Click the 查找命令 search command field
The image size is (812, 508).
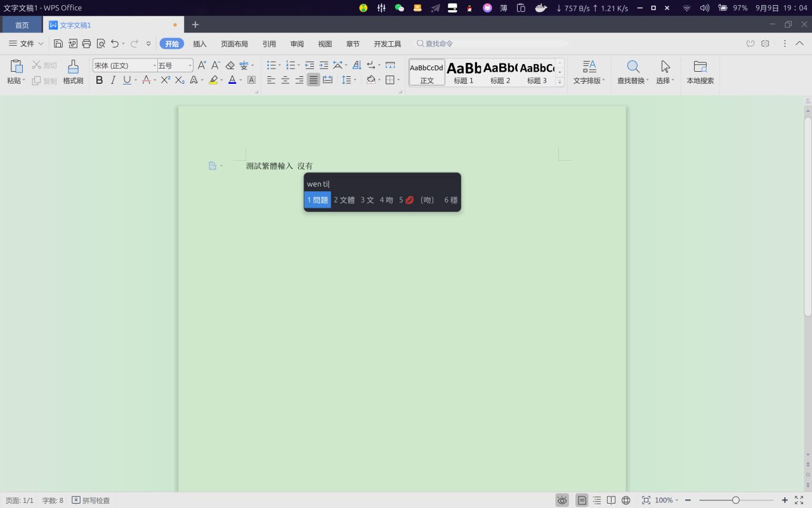(439, 44)
